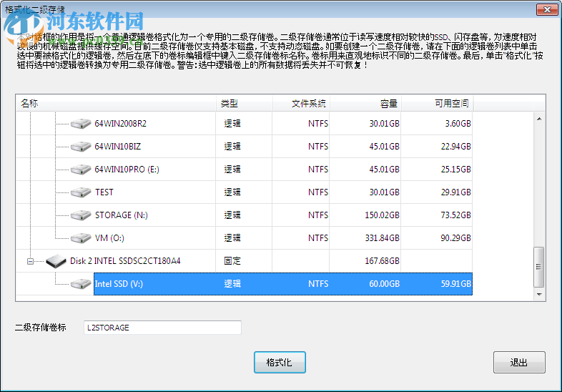This screenshot has height=392, width=562.
Task: Click the drive icon beside TEST
Action: 81,192
